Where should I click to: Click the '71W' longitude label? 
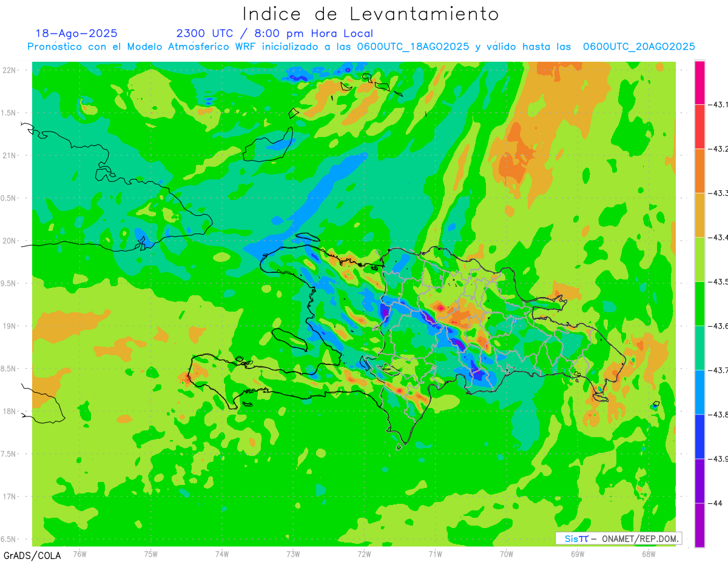pos(435,554)
